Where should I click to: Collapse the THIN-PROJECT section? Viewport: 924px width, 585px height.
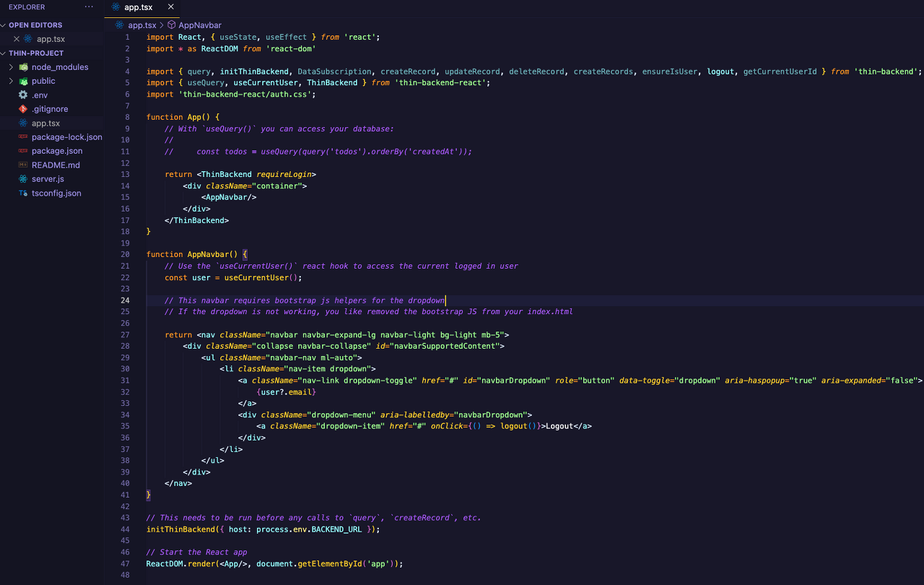point(4,53)
